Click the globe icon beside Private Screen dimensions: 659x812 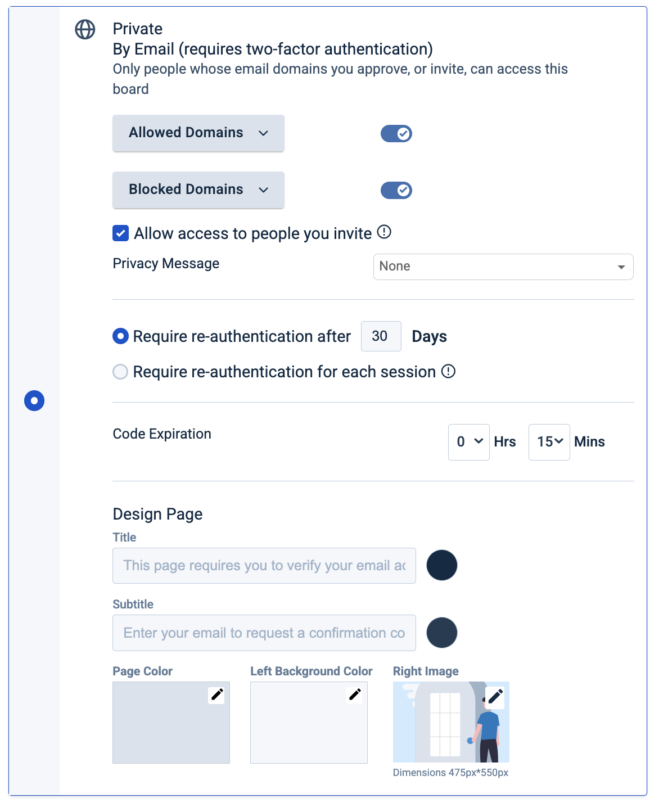pos(85,29)
